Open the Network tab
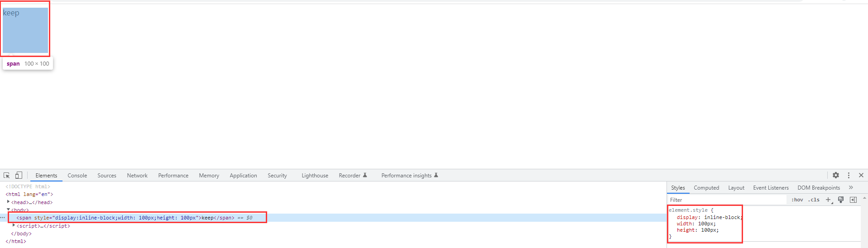 pos(137,176)
